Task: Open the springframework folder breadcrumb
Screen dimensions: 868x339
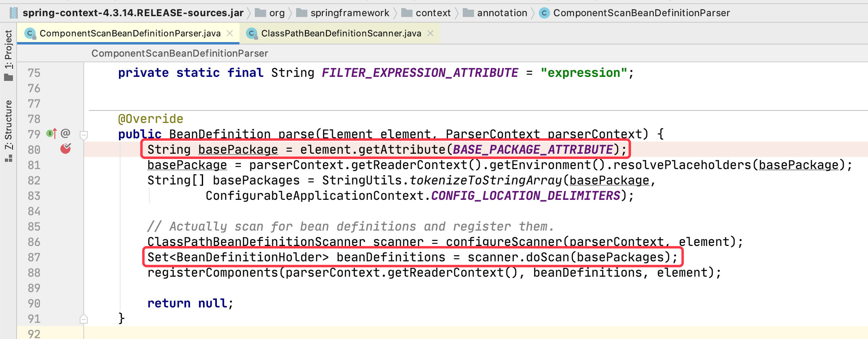Action: [343, 13]
